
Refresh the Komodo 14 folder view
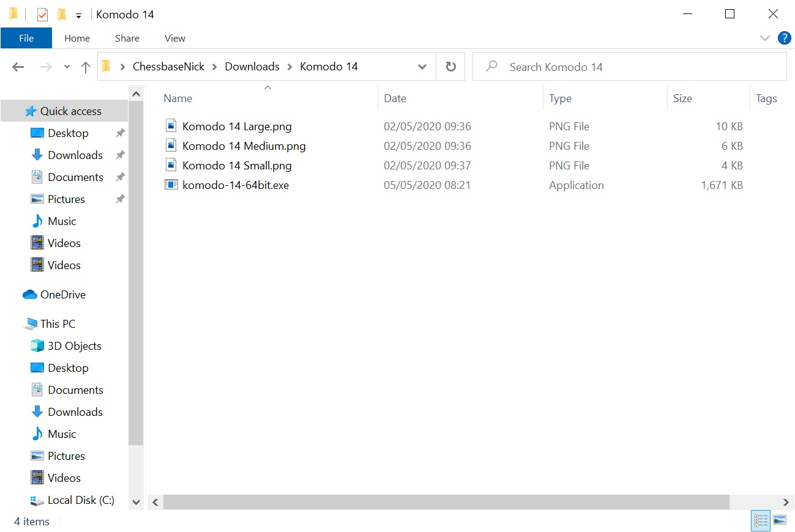(x=450, y=67)
